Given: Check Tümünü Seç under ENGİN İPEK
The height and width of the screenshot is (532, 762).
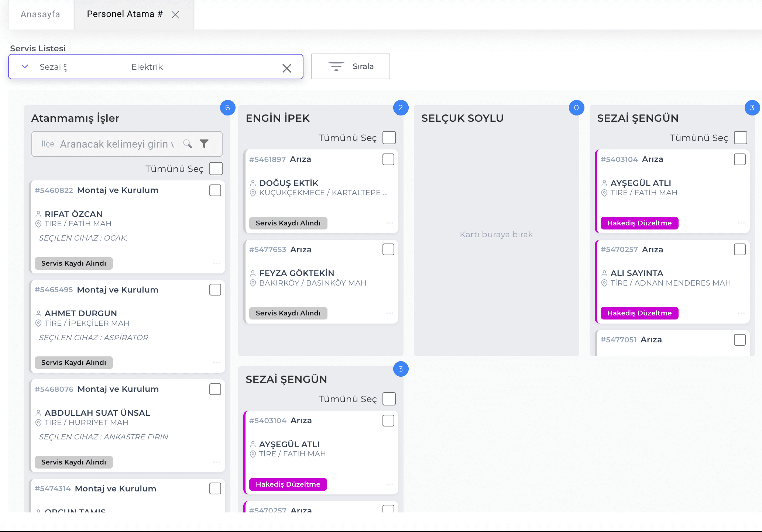Looking at the screenshot, I should [389, 138].
